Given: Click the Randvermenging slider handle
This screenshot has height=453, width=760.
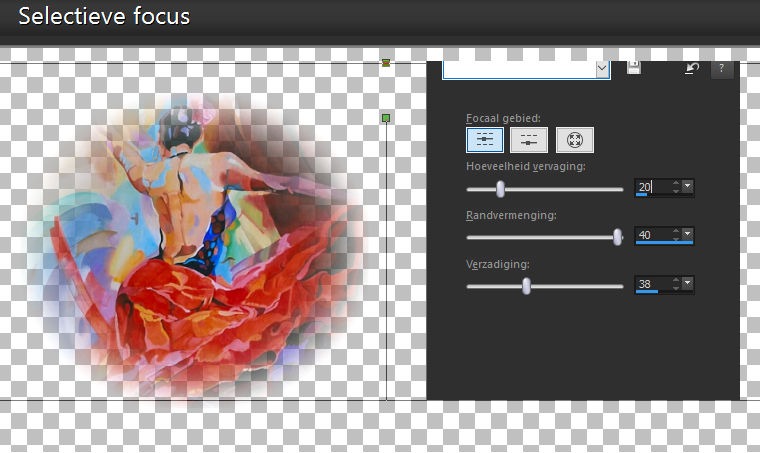Looking at the screenshot, I should [x=618, y=237].
